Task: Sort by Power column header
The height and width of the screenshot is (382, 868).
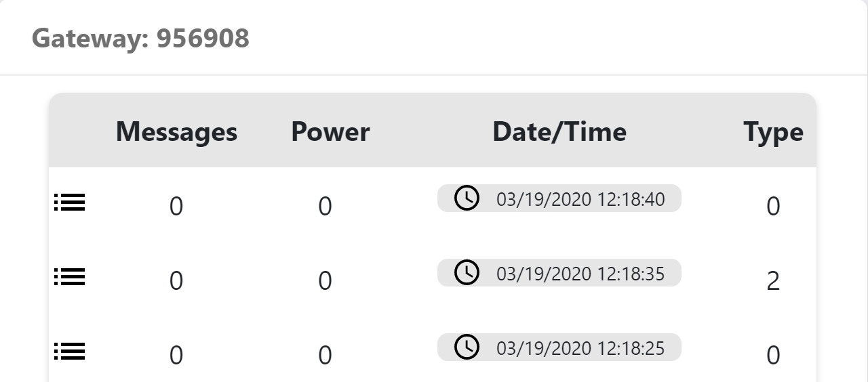Action: (330, 131)
